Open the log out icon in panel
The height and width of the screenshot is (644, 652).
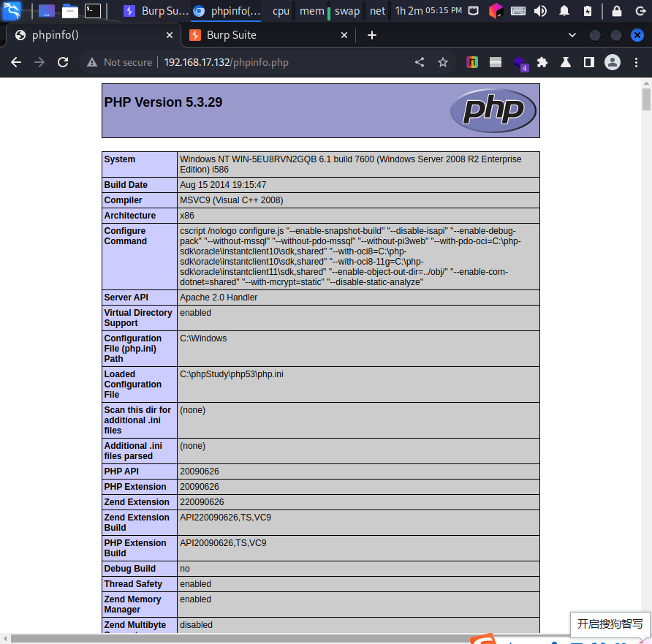640,11
